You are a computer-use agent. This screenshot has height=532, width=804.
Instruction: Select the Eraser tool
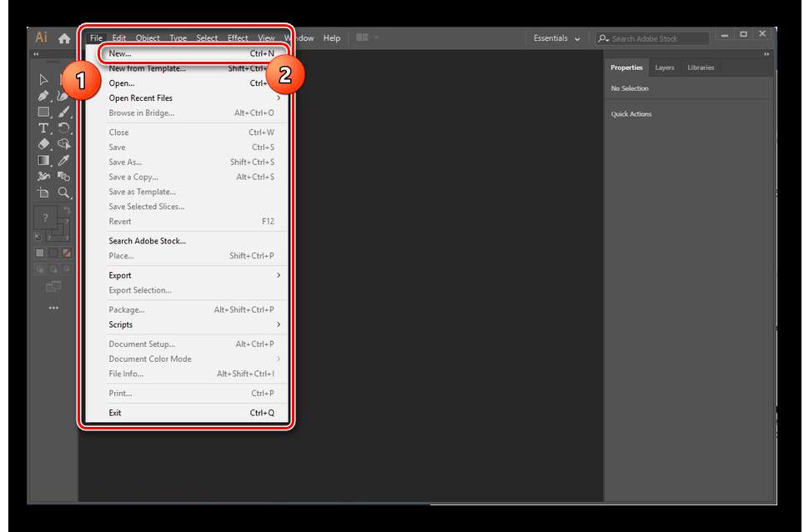[43, 144]
